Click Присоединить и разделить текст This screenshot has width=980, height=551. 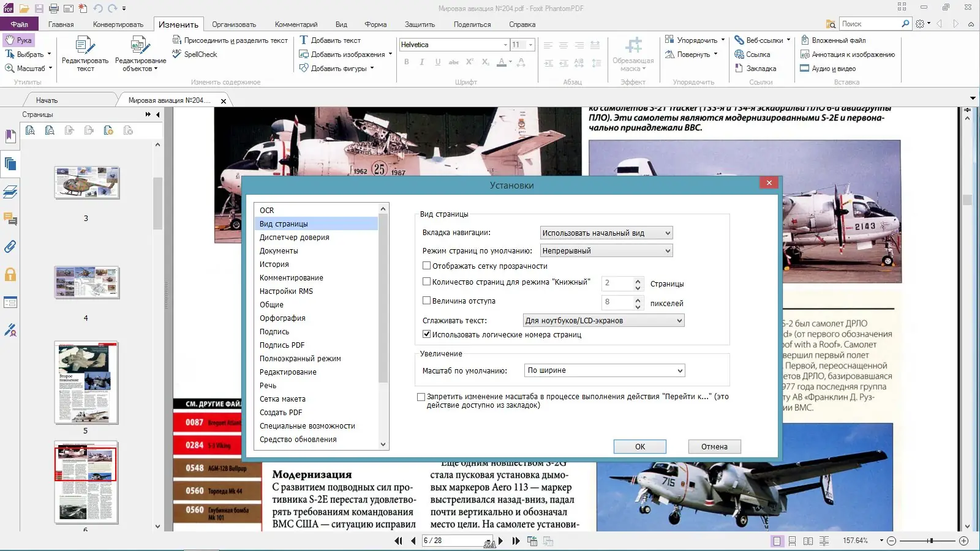tap(230, 40)
